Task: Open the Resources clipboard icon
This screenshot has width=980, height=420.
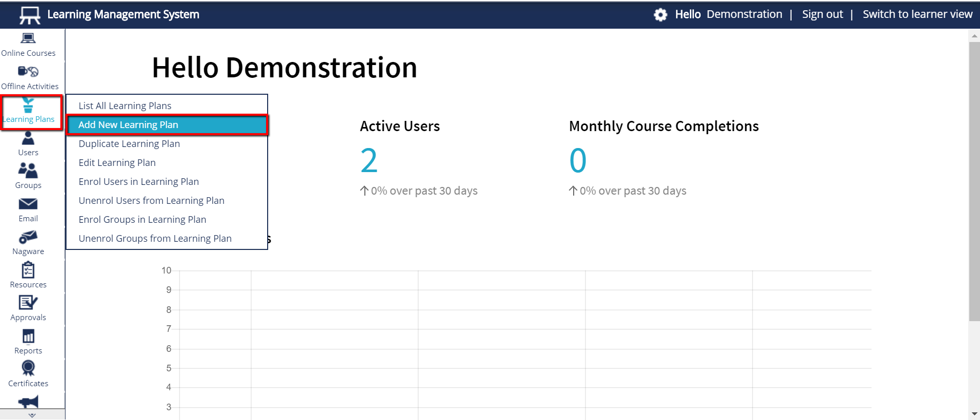Action: (28, 270)
